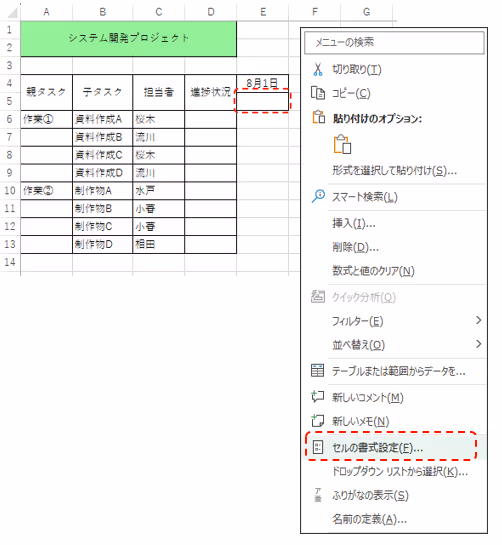Select column B header
The image size is (502, 545).
tap(103, 12)
